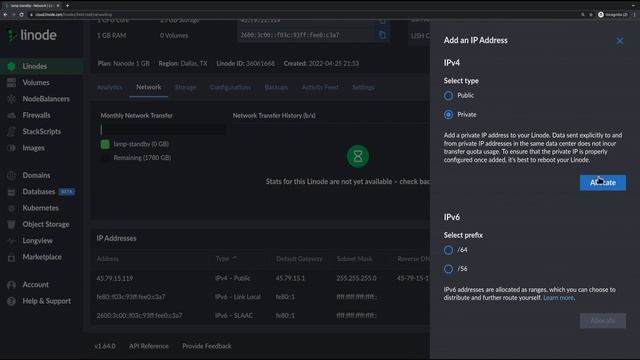Switch to the Backups tab
The height and width of the screenshot is (360, 640).
[276, 87]
